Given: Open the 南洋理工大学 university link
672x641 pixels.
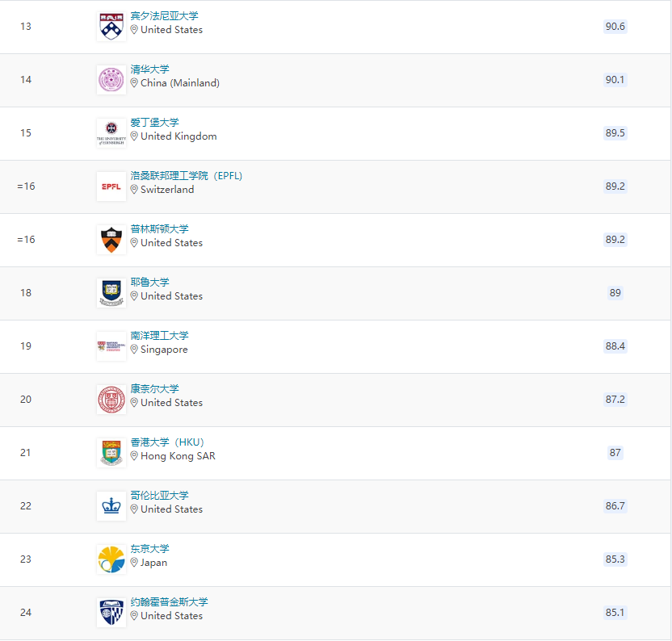Looking at the screenshot, I should coord(159,336).
